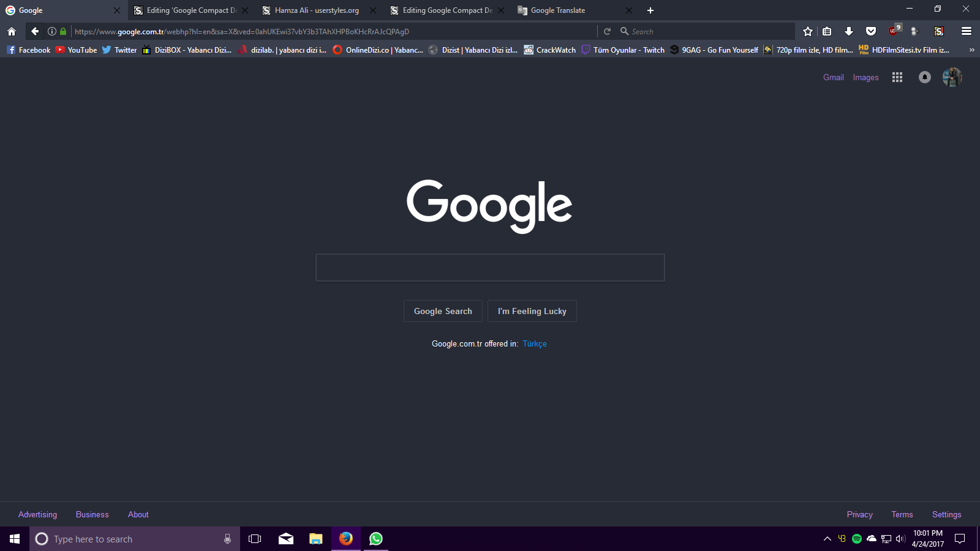Screen dimensions: 980x551
Task: Open About footer link
Action: coord(138,514)
